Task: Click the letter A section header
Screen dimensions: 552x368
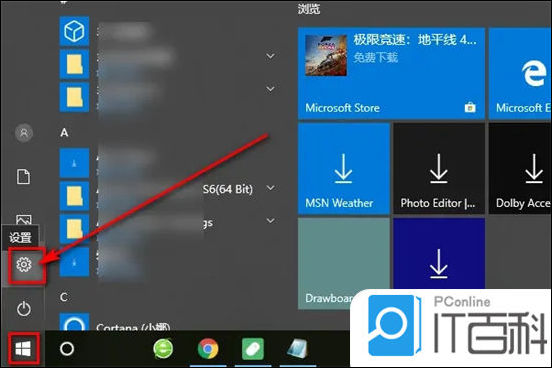Action: click(x=64, y=133)
